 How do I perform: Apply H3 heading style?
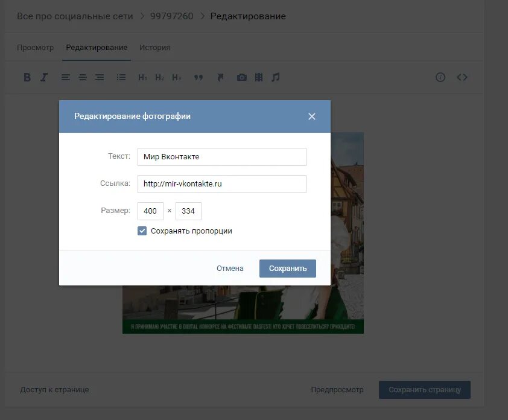(x=176, y=77)
